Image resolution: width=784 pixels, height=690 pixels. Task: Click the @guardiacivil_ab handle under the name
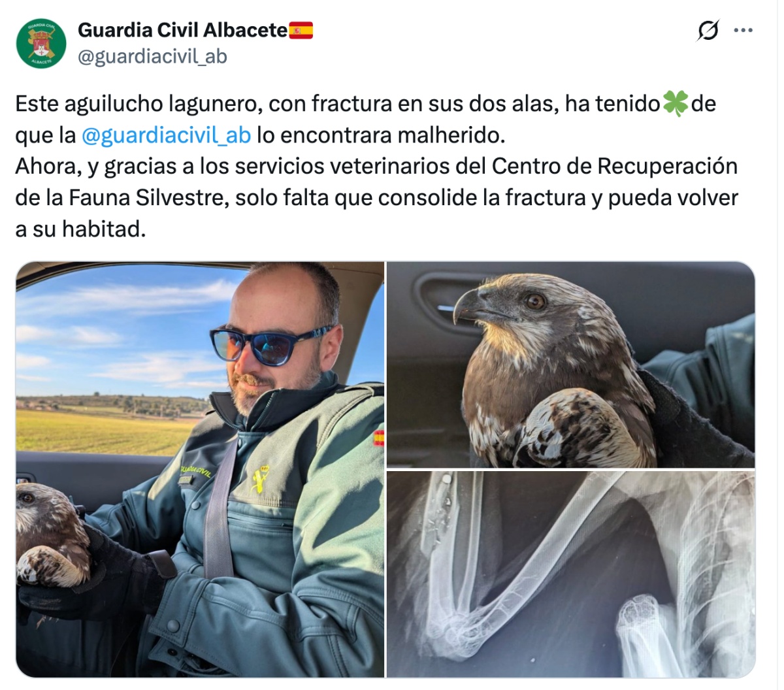[152, 57]
